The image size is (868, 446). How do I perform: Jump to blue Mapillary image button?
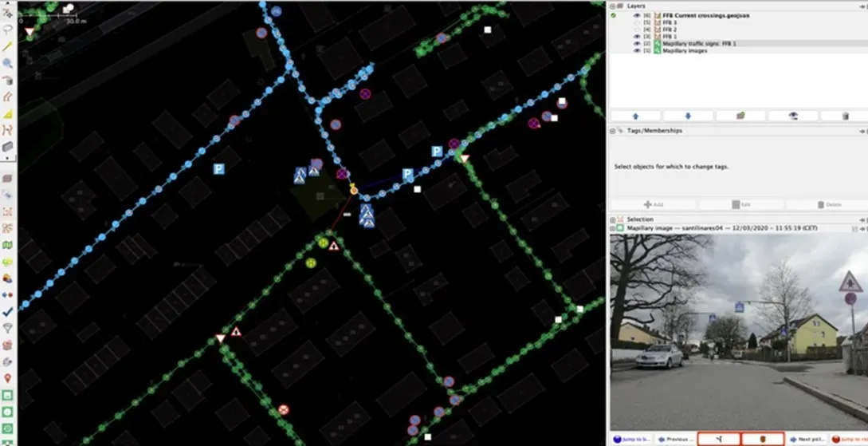click(631, 439)
